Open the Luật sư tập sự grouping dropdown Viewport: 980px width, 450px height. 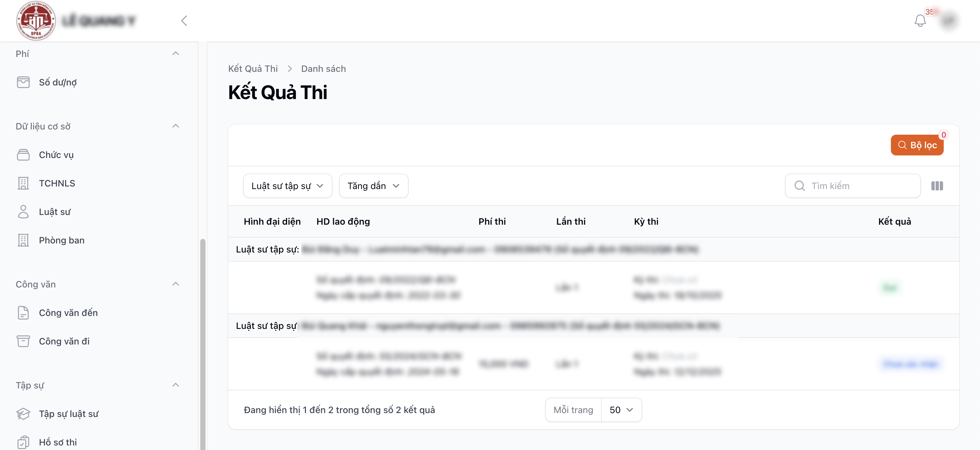(x=287, y=186)
